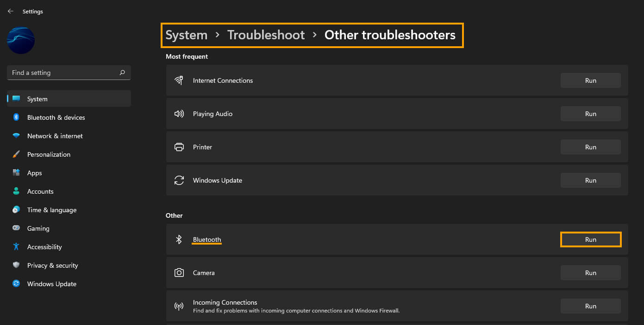Run the Camera troubleshooter
This screenshot has height=325, width=644.
[x=591, y=273]
